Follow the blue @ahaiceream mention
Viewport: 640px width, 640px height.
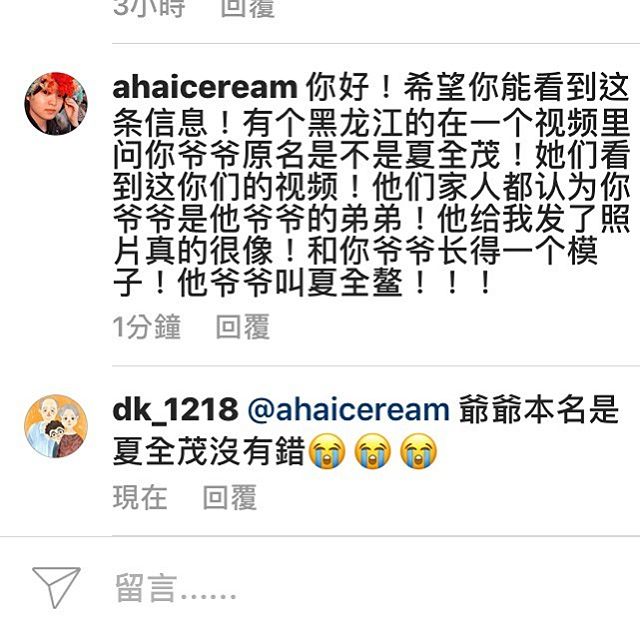click(348, 410)
